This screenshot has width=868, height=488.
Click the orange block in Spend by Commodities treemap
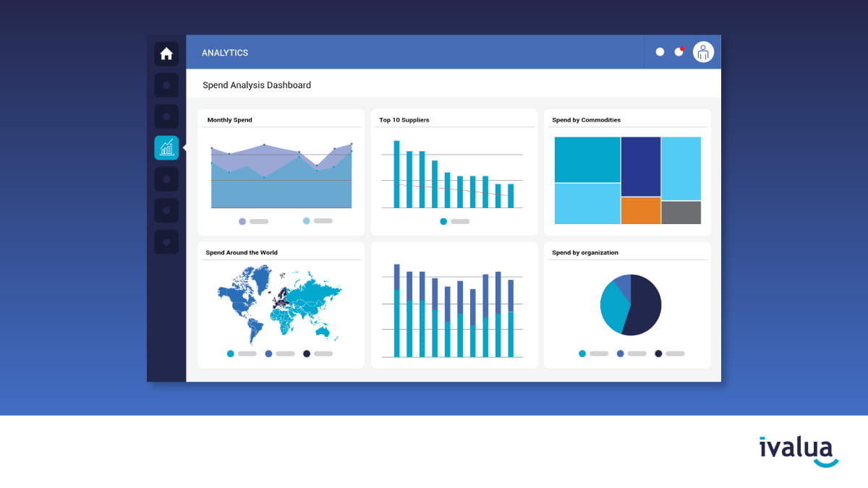point(639,210)
